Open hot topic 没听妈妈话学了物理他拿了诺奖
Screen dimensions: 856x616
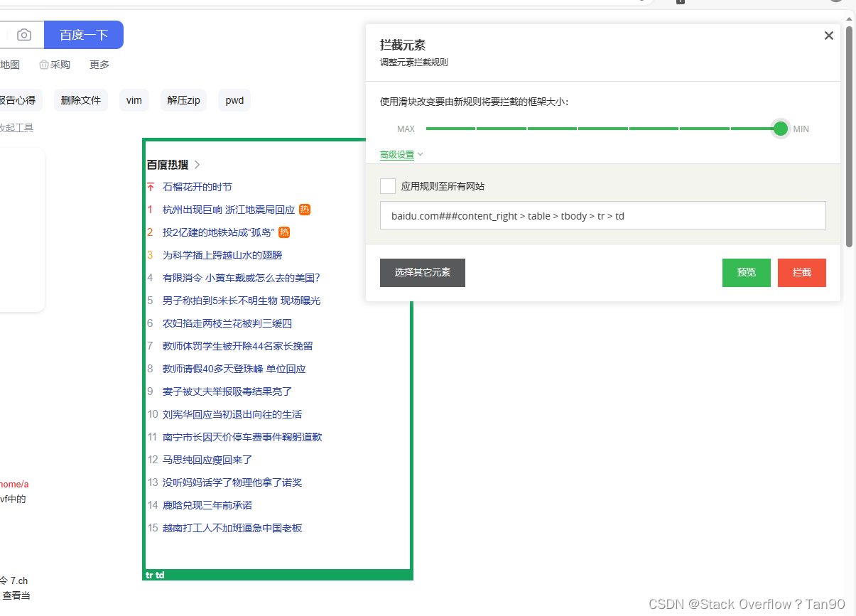[232, 482]
